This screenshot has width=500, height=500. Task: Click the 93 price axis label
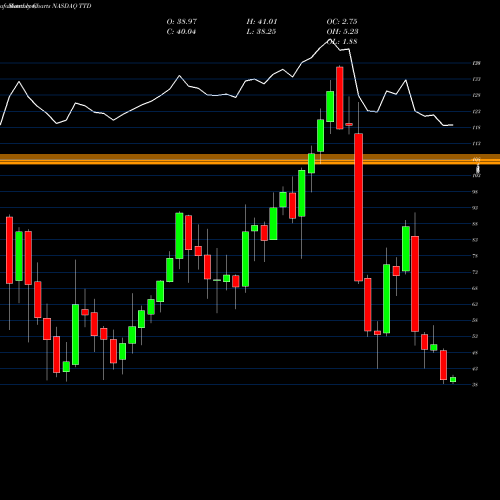[476, 208]
